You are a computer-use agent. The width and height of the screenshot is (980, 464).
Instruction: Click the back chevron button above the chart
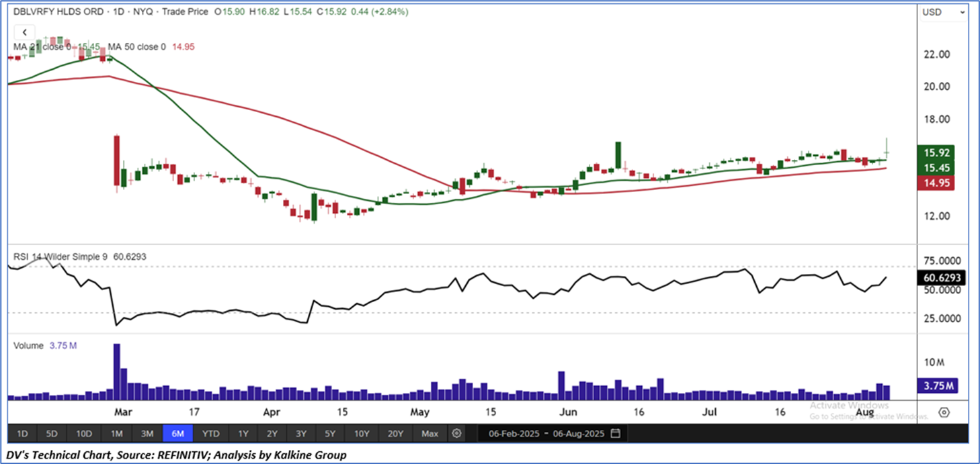click(24, 32)
